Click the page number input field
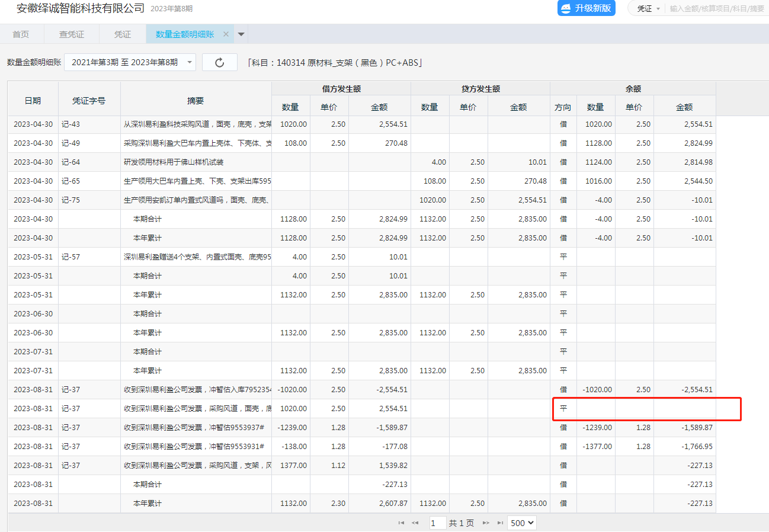Screen dimensions: 769x532 437,523
